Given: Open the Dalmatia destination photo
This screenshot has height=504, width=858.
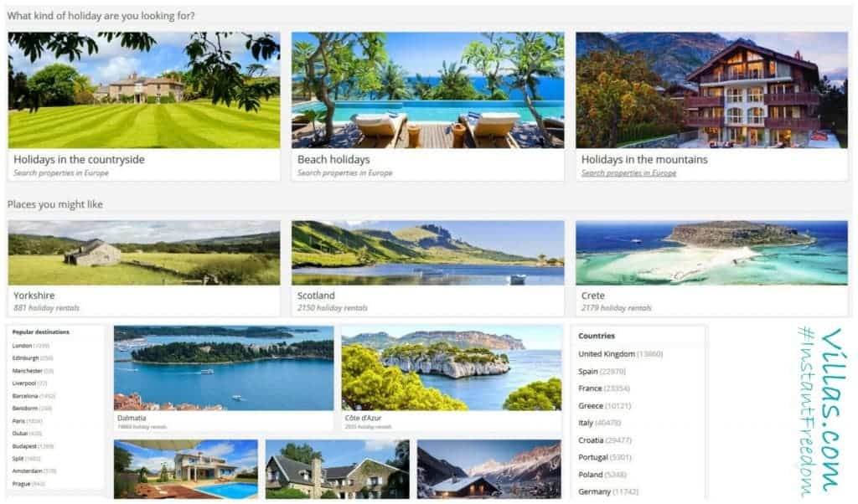Looking at the screenshot, I should coord(224,368).
